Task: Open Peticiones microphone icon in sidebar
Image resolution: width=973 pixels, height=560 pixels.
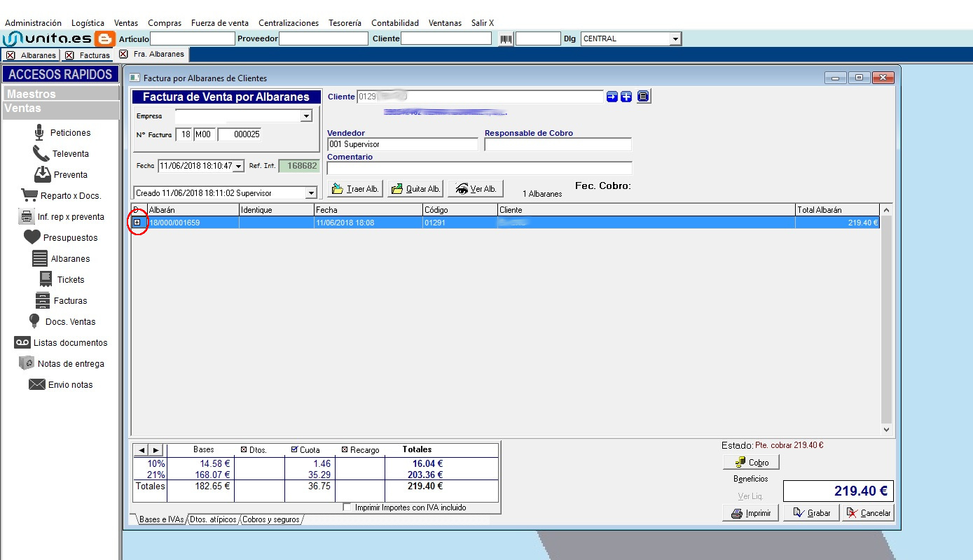Action: 39,132
